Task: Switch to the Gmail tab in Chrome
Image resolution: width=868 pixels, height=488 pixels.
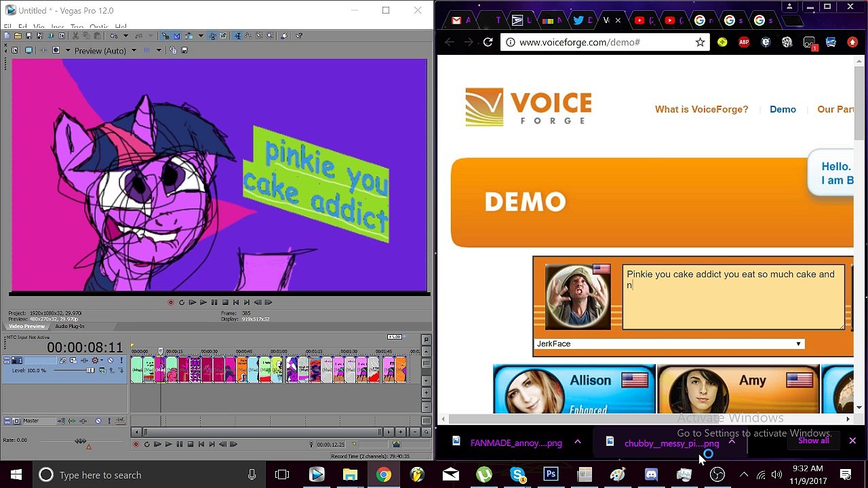Action: pos(462,20)
